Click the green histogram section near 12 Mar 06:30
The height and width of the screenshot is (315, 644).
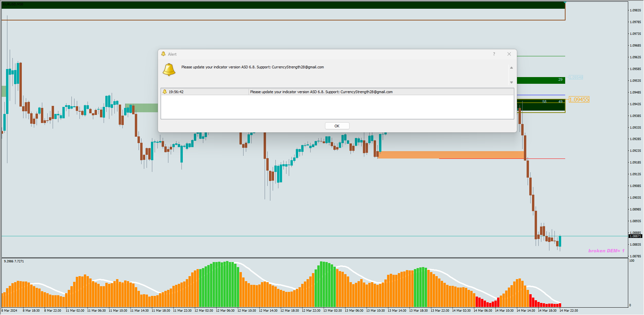pos(219,284)
